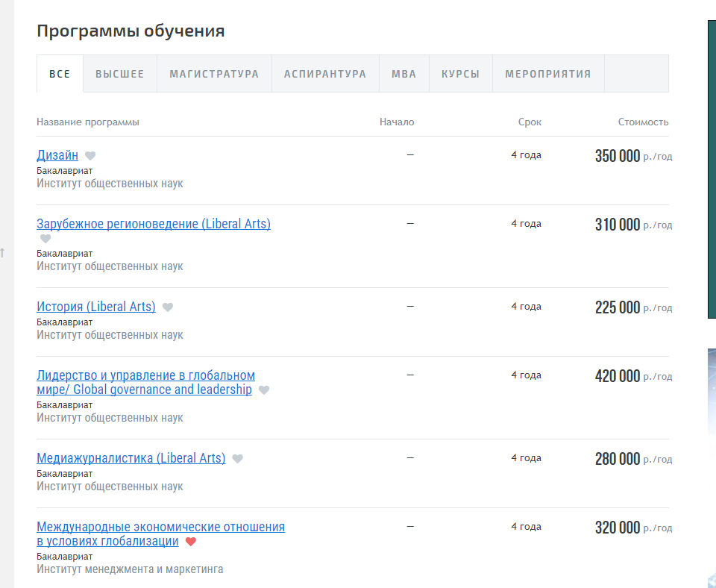Screen dimensions: 716x588
Task: Open the МАГИСТРАТУРА tab
Action: (214, 74)
